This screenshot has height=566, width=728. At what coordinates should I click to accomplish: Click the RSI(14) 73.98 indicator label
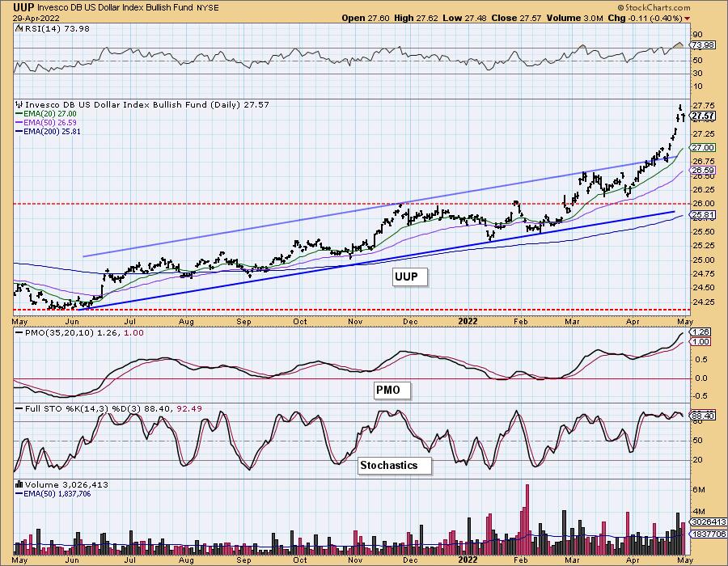[57, 29]
